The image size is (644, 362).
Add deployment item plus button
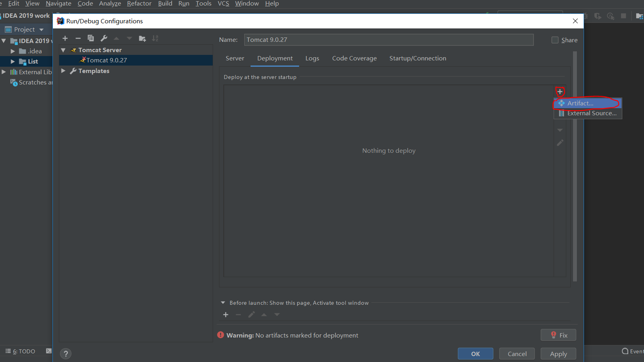(x=560, y=92)
